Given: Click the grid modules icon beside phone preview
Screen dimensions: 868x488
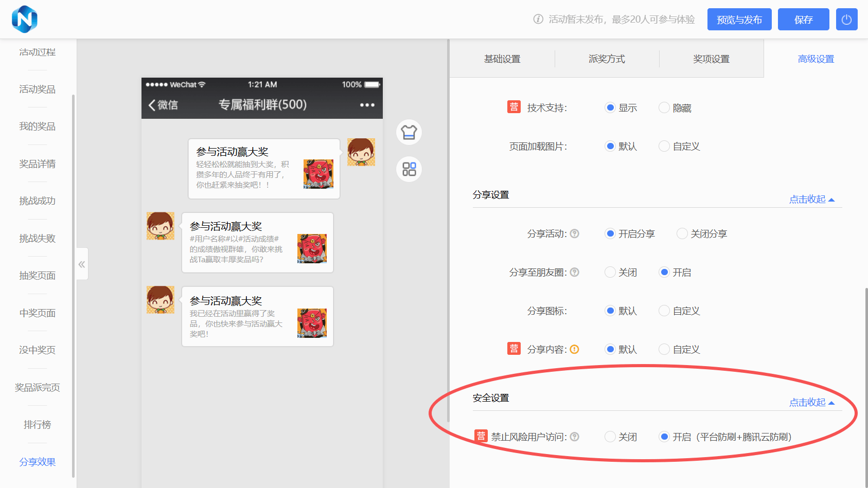Looking at the screenshot, I should pos(409,169).
